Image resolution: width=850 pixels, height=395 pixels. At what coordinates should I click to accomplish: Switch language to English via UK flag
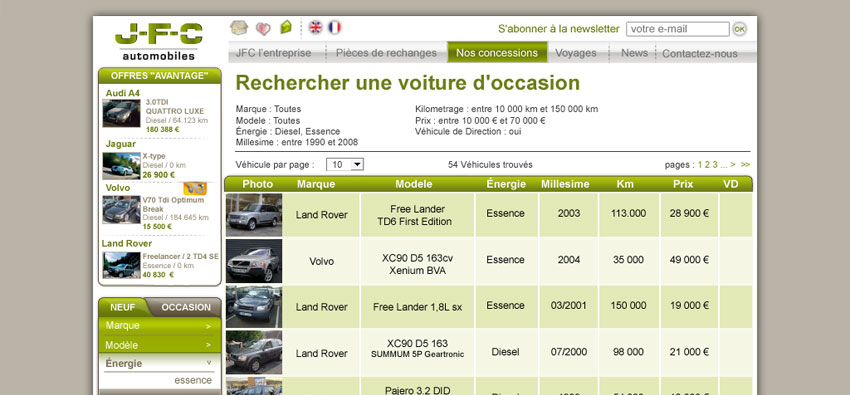point(315,28)
